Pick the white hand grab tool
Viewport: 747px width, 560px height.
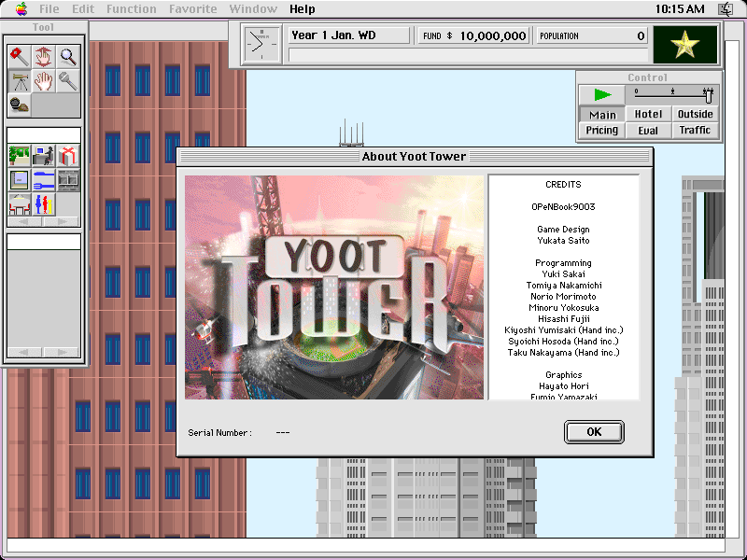[43, 81]
